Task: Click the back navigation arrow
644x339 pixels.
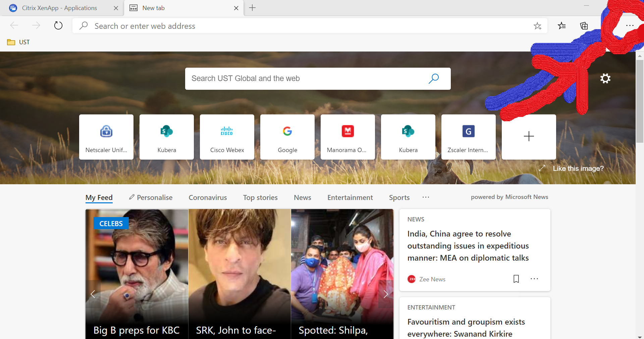Action: (x=14, y=25)
